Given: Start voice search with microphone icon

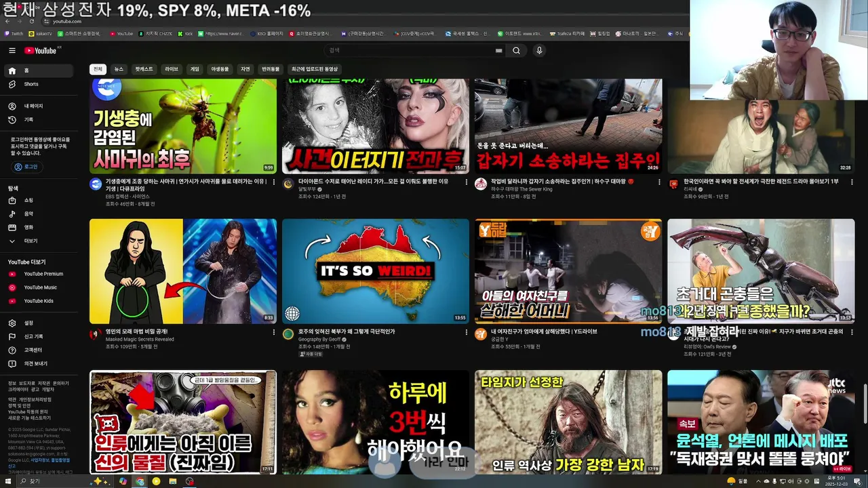Looking at the screenshot, I should click(539, 51).
